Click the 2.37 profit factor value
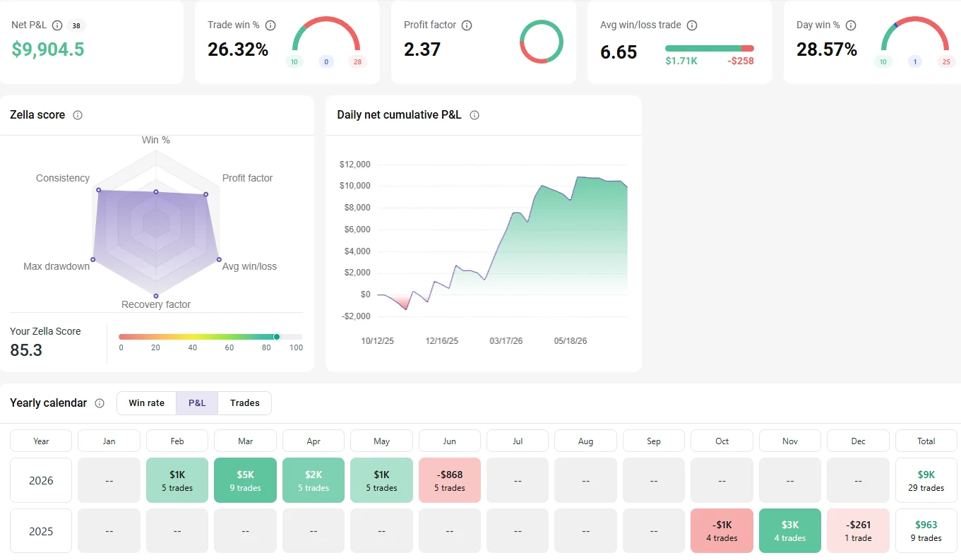This screenshot has height=560, width=961. [422, 49]
